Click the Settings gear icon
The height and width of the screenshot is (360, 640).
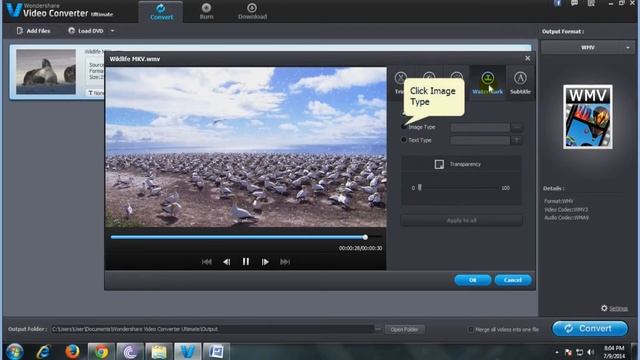tap(604, 308)
